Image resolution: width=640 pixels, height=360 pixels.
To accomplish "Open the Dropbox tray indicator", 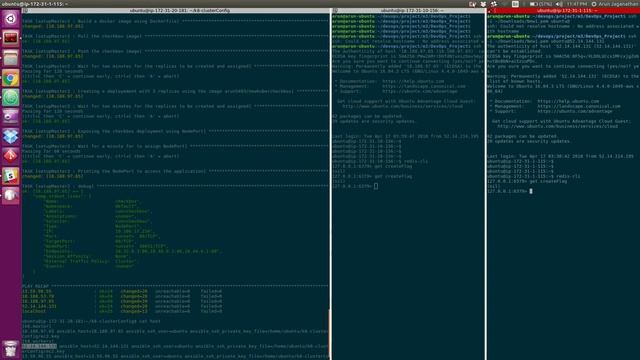I will coord(483,4).
